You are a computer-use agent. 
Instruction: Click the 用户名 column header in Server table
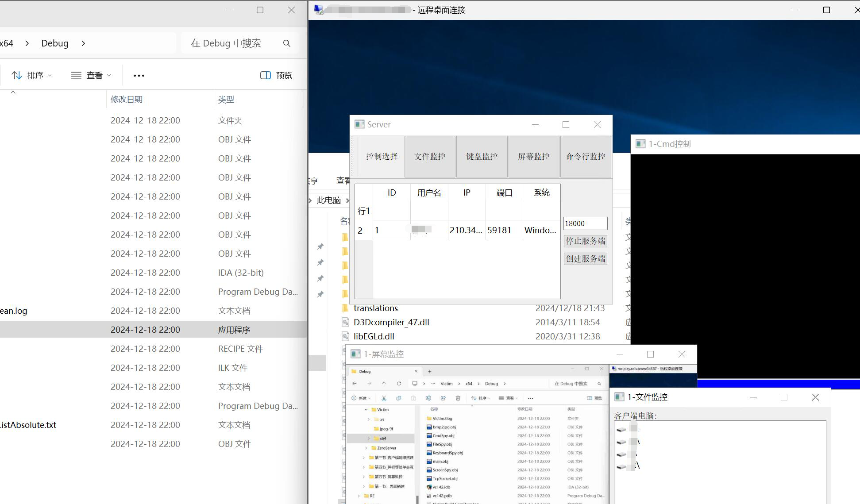429,193
